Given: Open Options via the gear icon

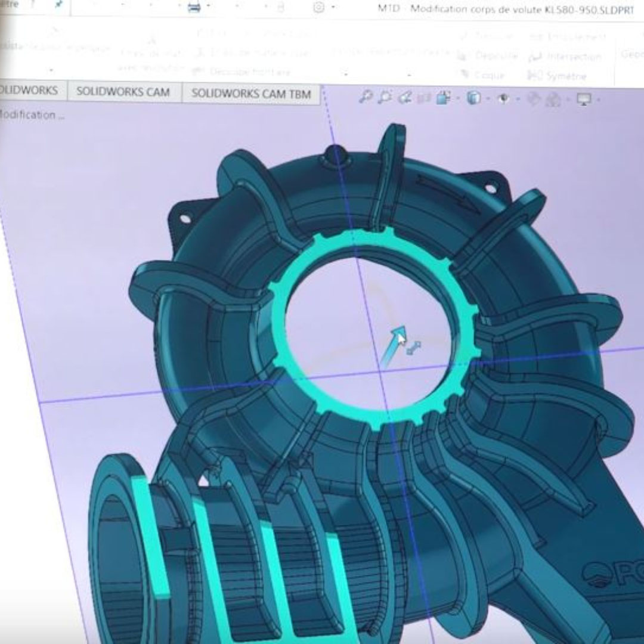Looking at the screenshot, I should click(319, 7).
